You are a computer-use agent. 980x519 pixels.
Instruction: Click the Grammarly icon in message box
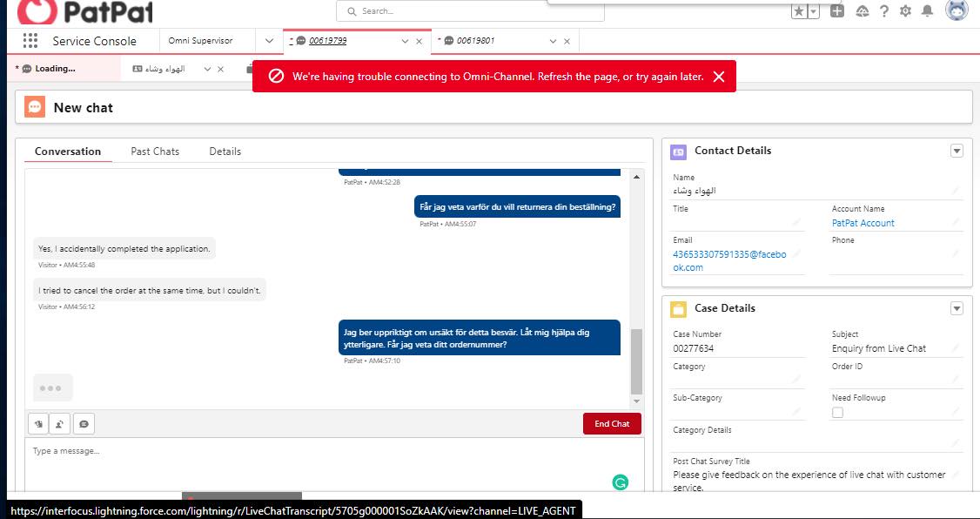pyautogui.click(x=620, y=482)
